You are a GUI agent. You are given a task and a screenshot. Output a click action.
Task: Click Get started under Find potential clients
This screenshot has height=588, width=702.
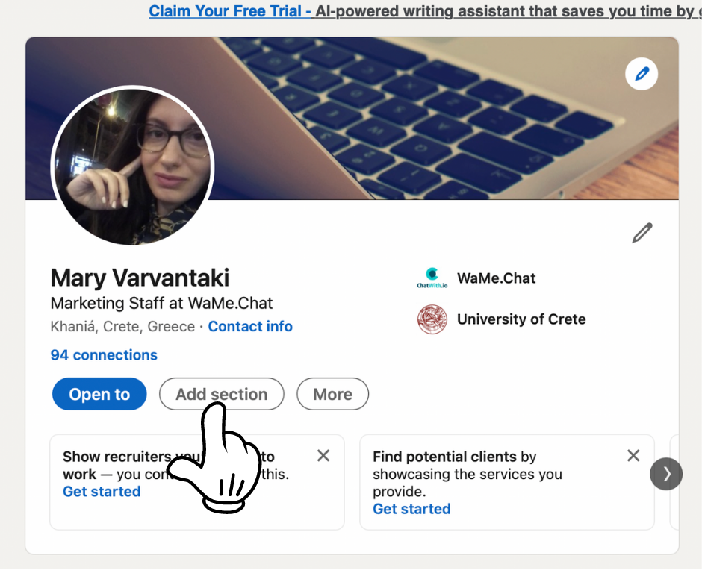click(x=412, y=509)
